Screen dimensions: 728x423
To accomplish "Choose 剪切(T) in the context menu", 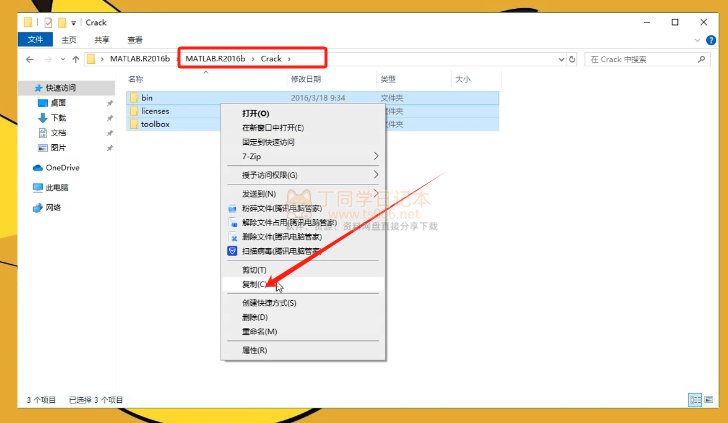I will coord(303,270).
